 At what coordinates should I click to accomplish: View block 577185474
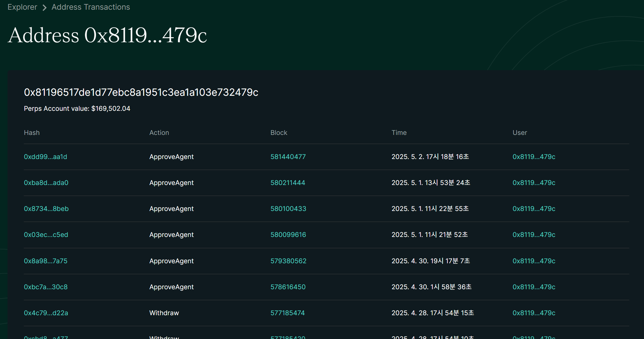coord(287,313)
